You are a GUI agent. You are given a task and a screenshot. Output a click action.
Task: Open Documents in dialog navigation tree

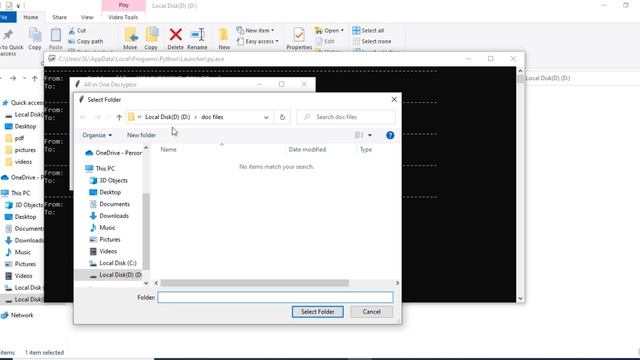pyautogui.click(x=109, y=204)
